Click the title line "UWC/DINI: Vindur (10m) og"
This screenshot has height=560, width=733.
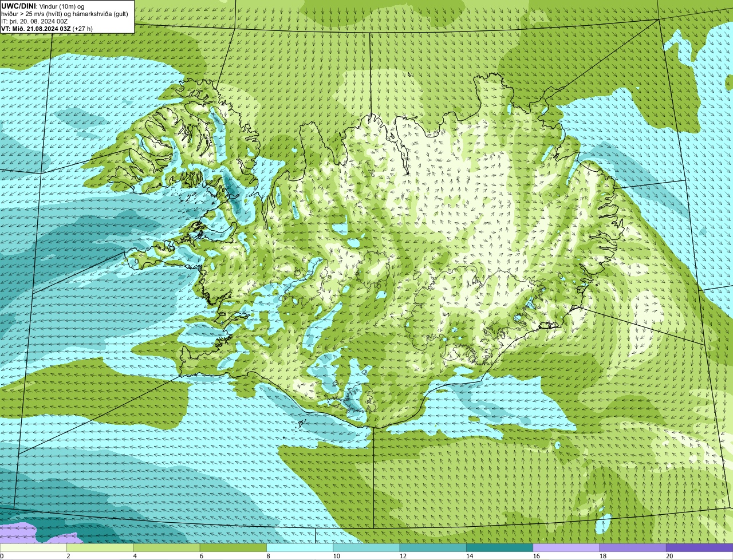point(43,6)
